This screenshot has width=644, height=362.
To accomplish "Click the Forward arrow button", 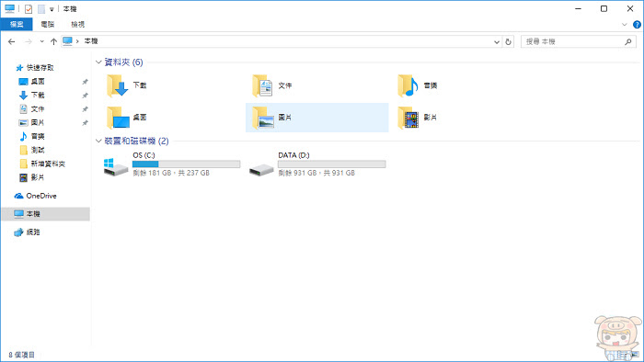I will [29, 41].
